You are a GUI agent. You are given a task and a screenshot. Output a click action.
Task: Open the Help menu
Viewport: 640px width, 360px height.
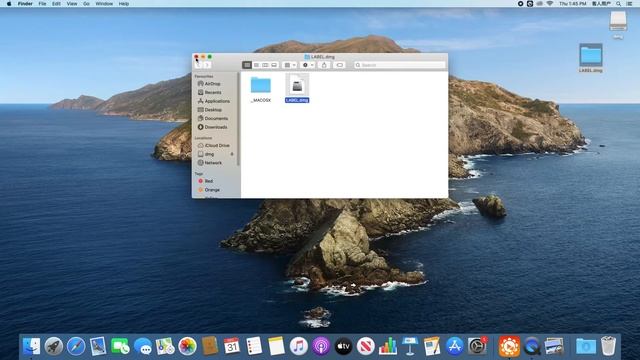pyautogui.click(x=124, y=4)
